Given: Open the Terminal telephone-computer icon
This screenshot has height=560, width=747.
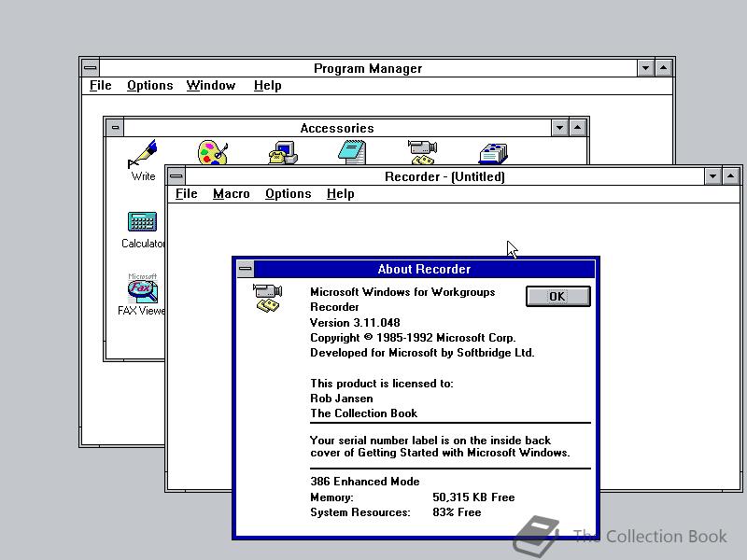Looking at the screenshot, I should (283, 152).
